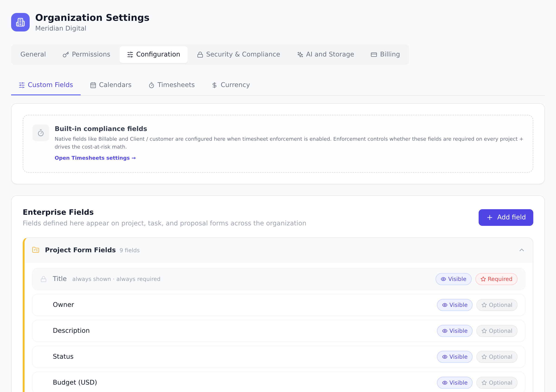The height and width of the screenshot is (392, 556).
Task: Click the Meridian Digital organization name
Action: coord(61,28)
